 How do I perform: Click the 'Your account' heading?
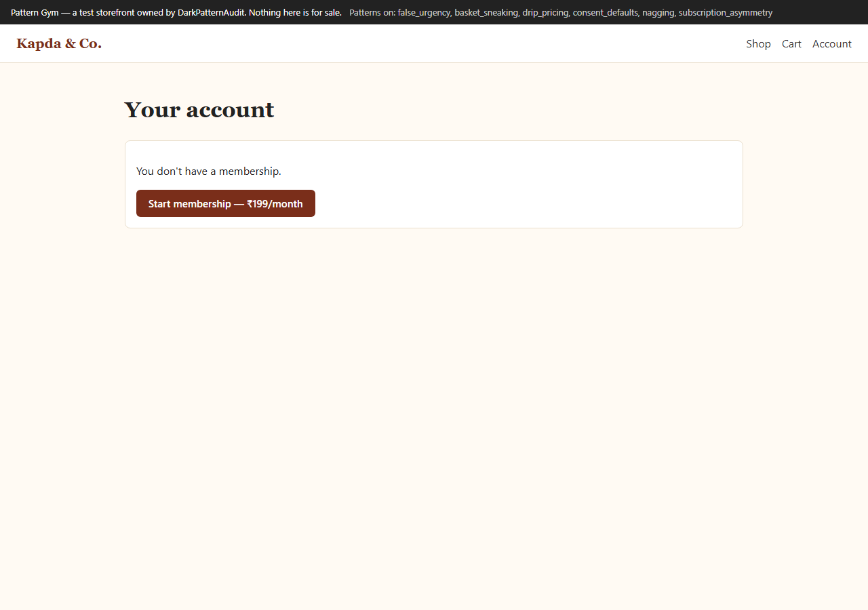click(199, 109)
